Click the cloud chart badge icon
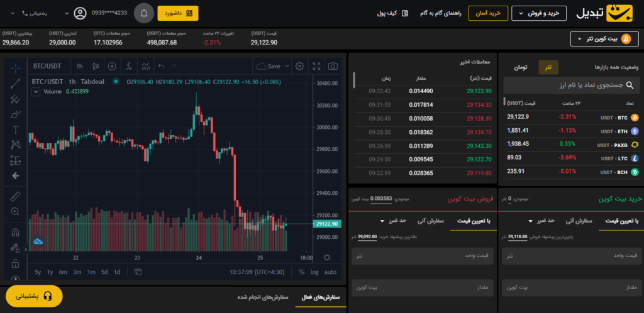The image size is (644, 313). coord(38,241)
